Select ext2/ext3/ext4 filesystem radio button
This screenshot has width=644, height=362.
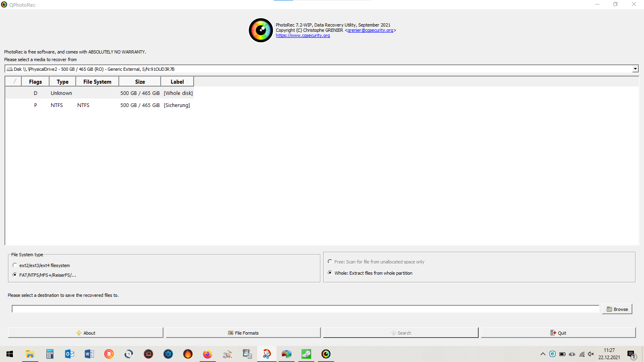[x=15, y=265]
